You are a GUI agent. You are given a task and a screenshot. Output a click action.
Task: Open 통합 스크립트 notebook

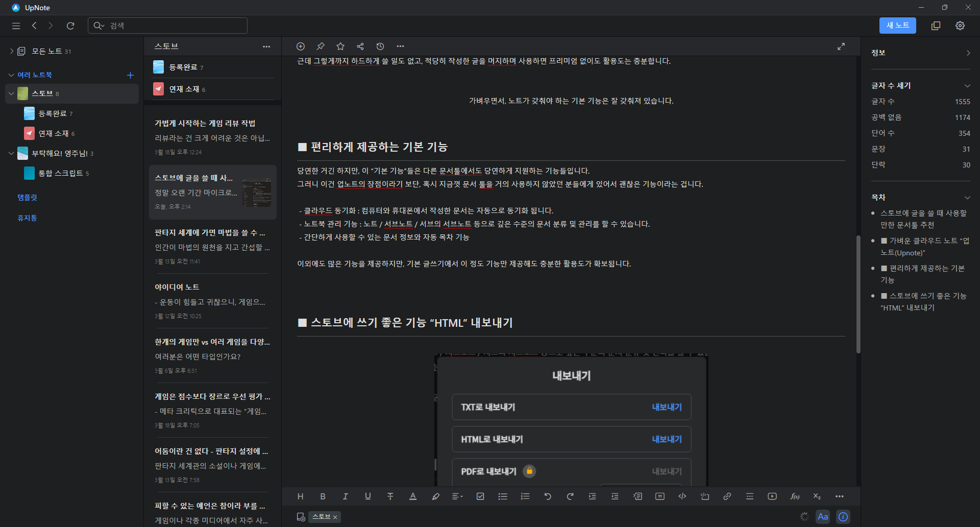coord(60,173)
